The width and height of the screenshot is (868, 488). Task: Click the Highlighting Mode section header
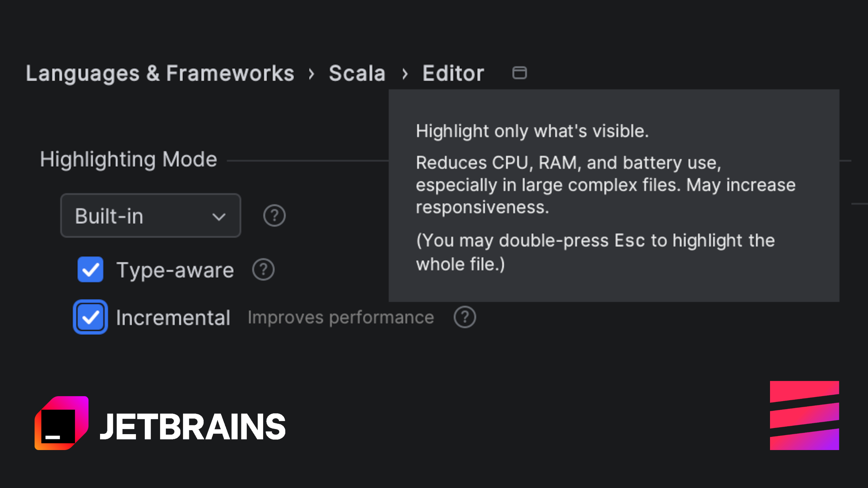click(129, 159)
